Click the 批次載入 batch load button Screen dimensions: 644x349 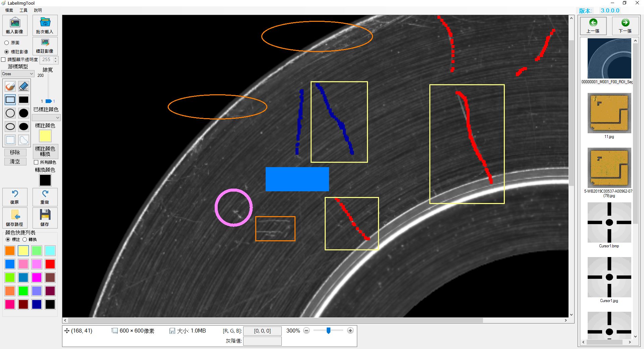point(45,25)
